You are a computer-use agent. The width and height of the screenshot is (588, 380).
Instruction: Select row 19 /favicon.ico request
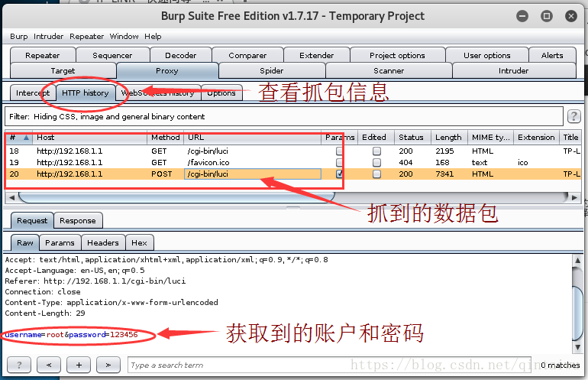pos(292,163)
